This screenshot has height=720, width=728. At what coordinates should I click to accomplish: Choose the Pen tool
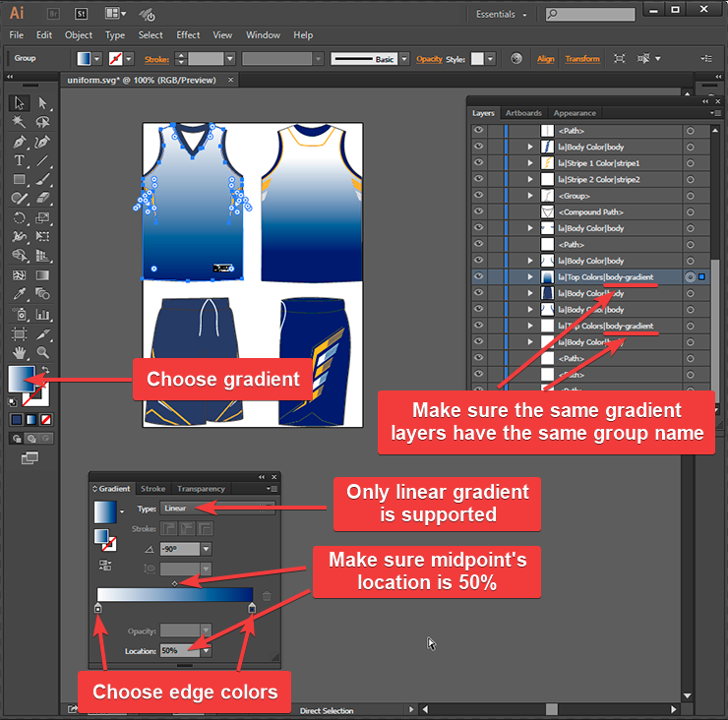[x=20, y=142]
